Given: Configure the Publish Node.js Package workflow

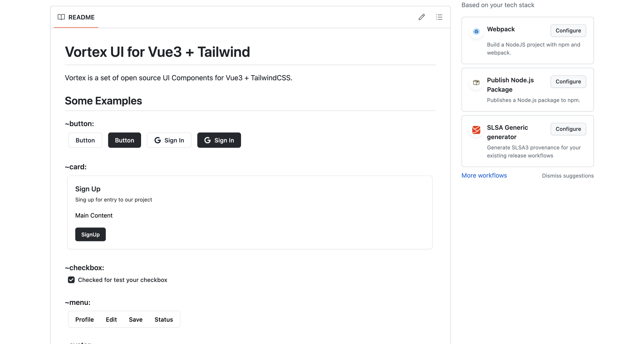Looking at the screenshot, I should pos(568,81).
